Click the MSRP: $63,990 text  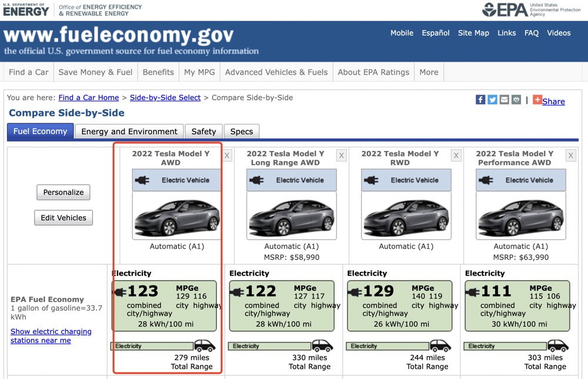click(521, 257)
